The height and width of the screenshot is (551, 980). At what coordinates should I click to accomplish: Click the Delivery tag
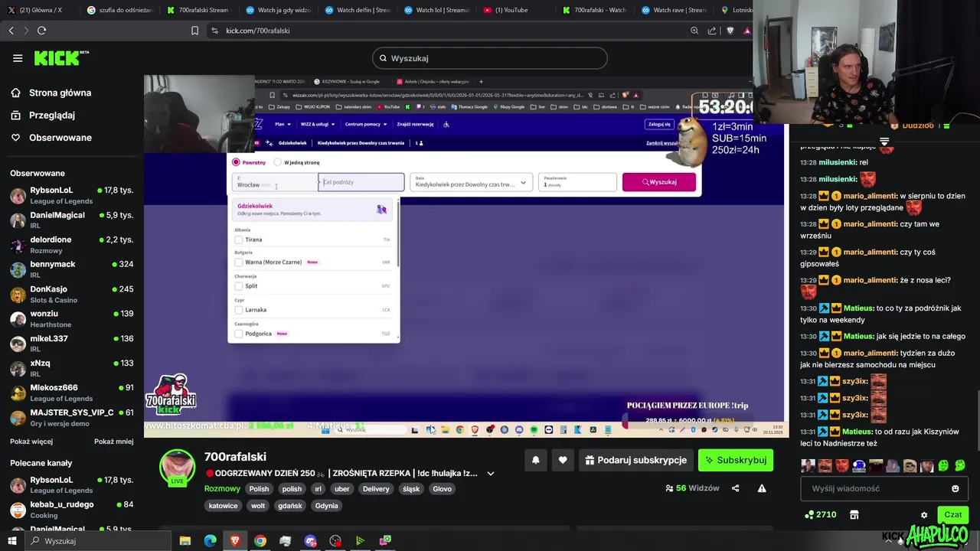pyautogui.click(x=376, y=489)
